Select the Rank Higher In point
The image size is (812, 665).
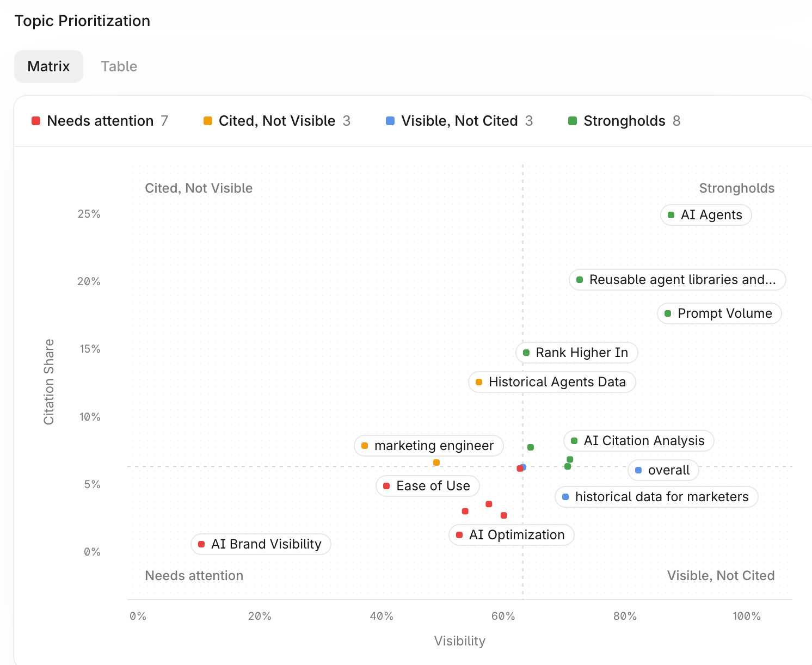(576, 353)
